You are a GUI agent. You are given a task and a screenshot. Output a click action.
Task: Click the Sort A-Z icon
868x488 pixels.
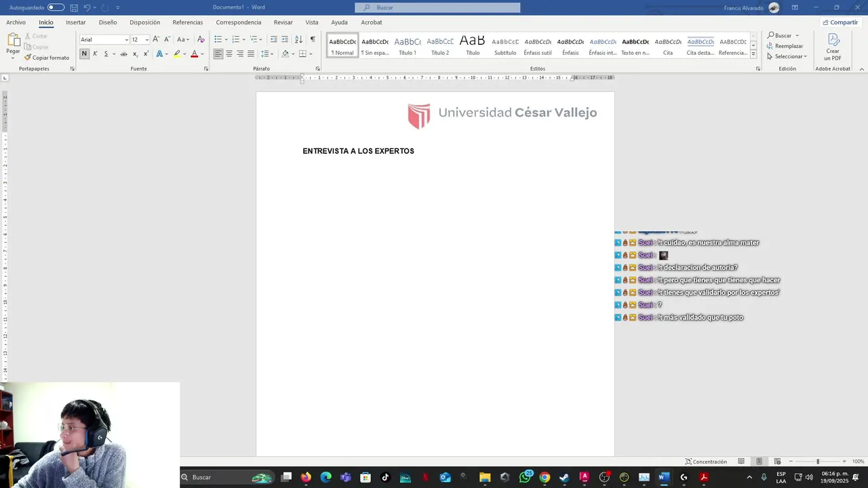coord(298,39)
